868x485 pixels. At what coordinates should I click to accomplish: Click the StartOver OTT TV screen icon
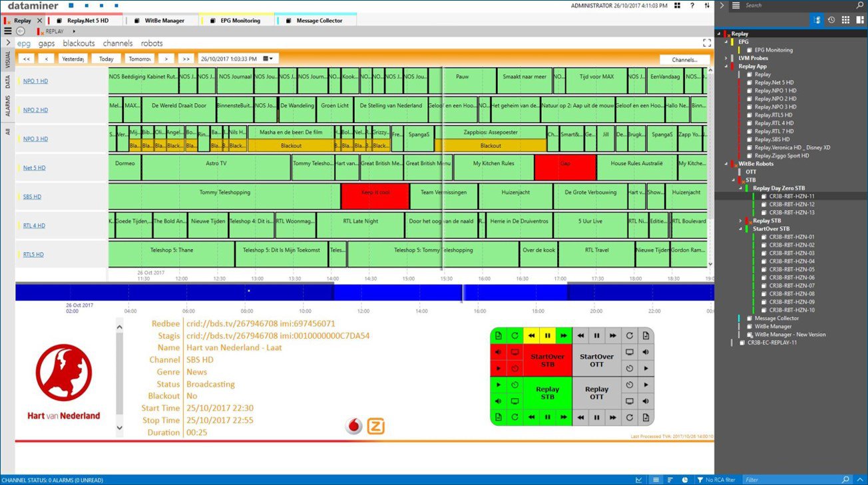(630, 352)
